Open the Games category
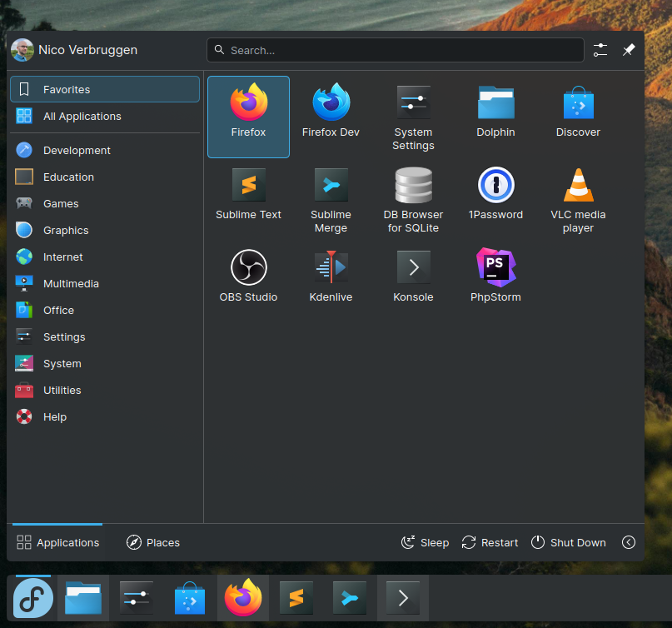This screenshot has height=628, width=672. coord(105,203)
